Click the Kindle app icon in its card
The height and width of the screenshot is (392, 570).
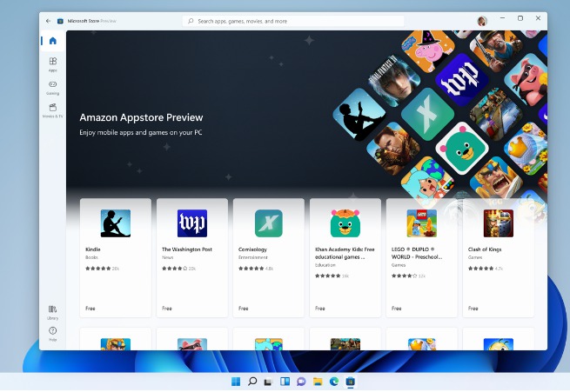116,223
